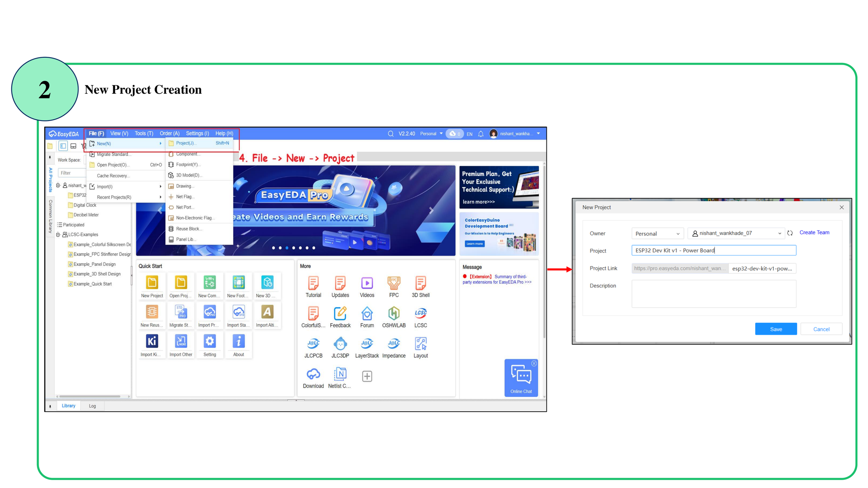
Task: Click the Description text area
Action: coord(714,294)
